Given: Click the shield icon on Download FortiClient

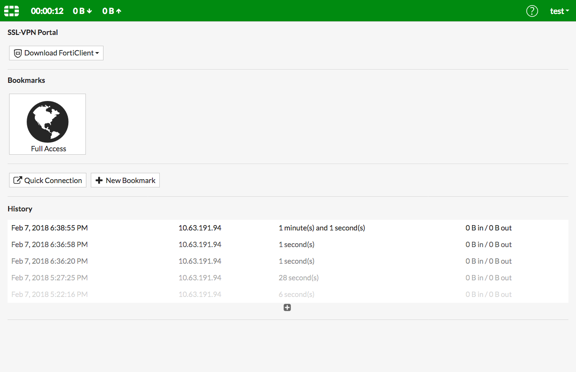Looking at the screenshot, I should (18, 53).
